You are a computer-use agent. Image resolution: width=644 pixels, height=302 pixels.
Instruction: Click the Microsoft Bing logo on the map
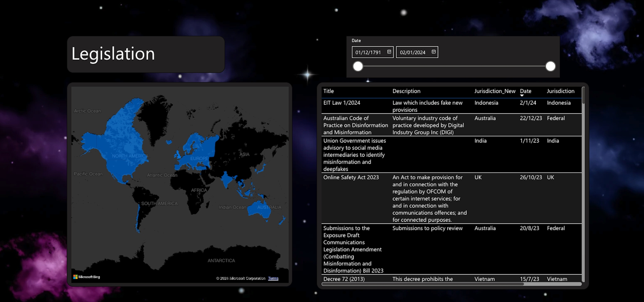pyautogui.click(x=87, y=277)
